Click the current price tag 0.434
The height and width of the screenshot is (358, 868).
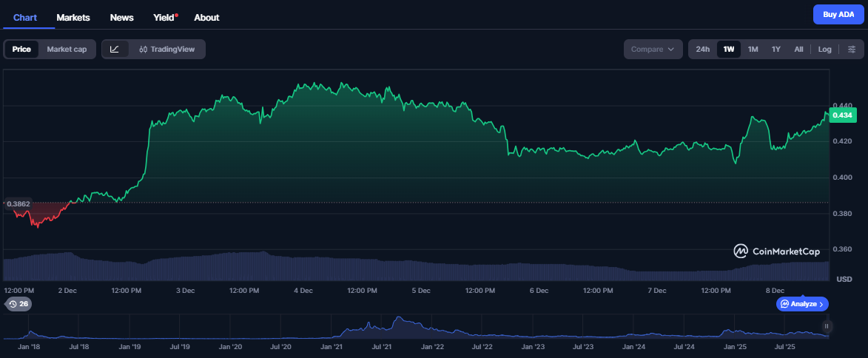842,115
